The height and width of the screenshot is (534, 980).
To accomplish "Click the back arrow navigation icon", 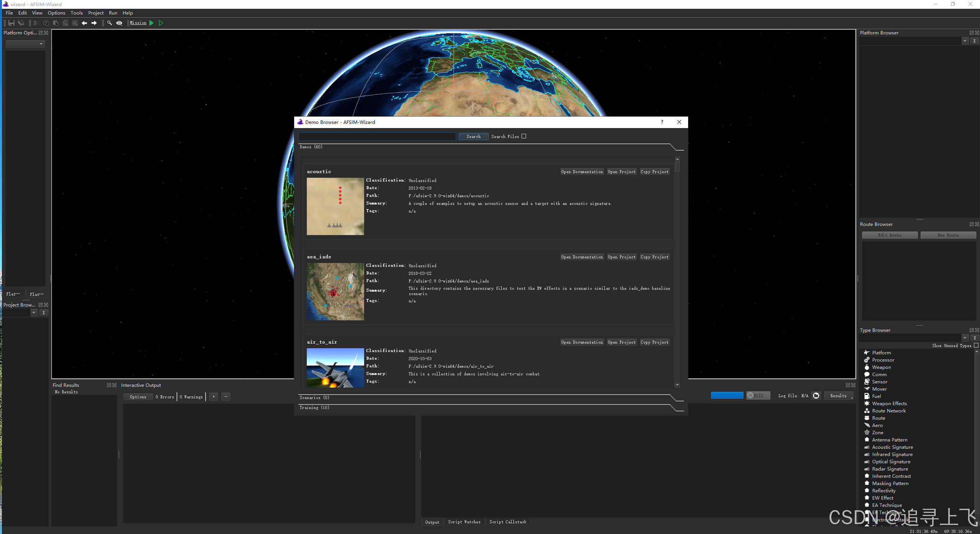I will coord(84,23).
